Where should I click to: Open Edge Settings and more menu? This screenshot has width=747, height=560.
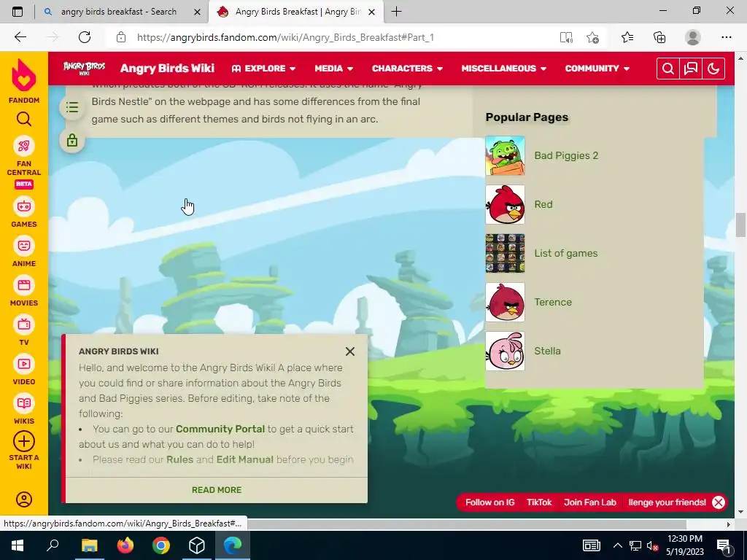click(x=726, y=37)
